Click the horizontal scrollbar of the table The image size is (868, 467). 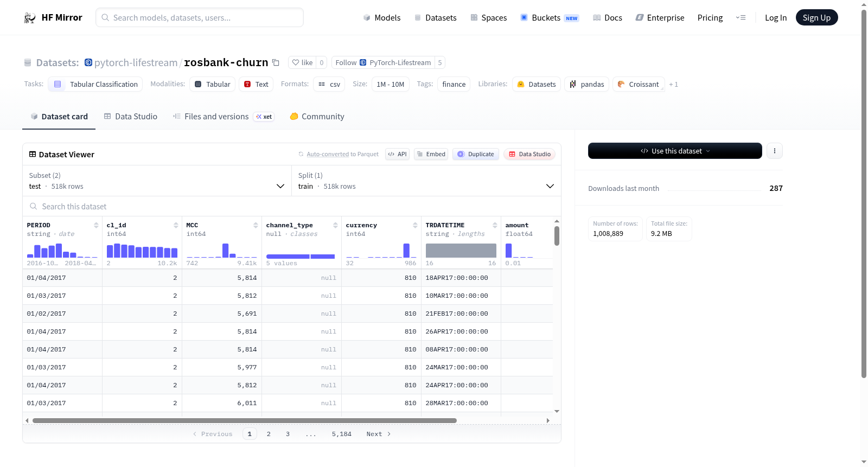point(244,420)
